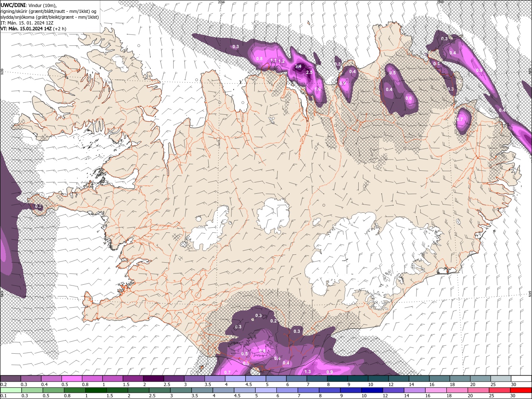Click the 'VT: Mán. 15.01.2024 14Z (+2 h)' line
Screen dimensions: 532x399
[x=34, y=29]
